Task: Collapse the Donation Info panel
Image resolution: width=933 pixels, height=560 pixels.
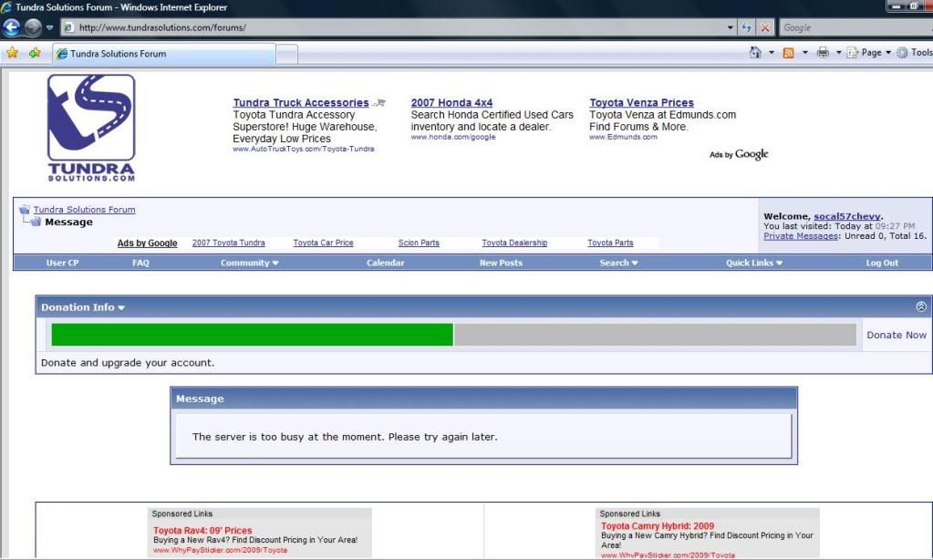Action: click(921, 306)
